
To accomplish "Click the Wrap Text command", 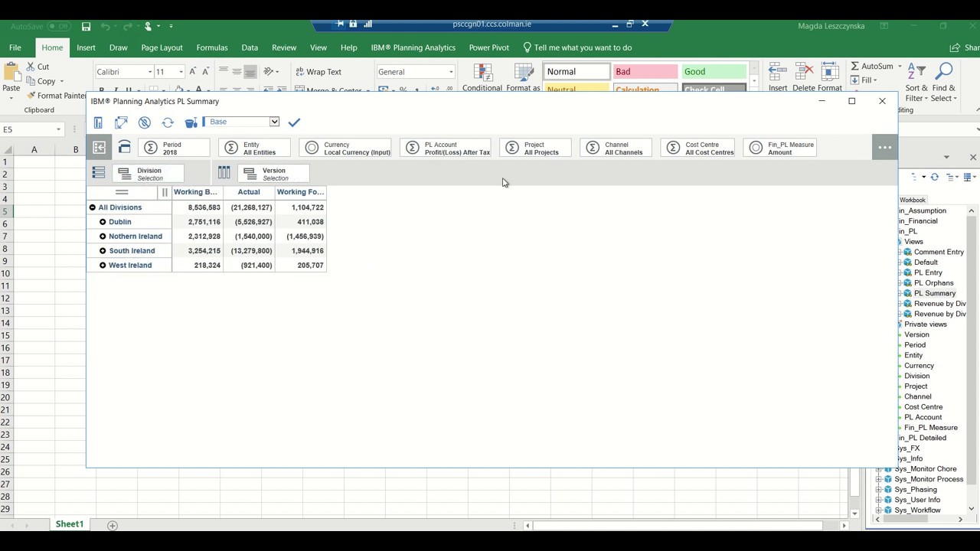I will coord(318,72).
